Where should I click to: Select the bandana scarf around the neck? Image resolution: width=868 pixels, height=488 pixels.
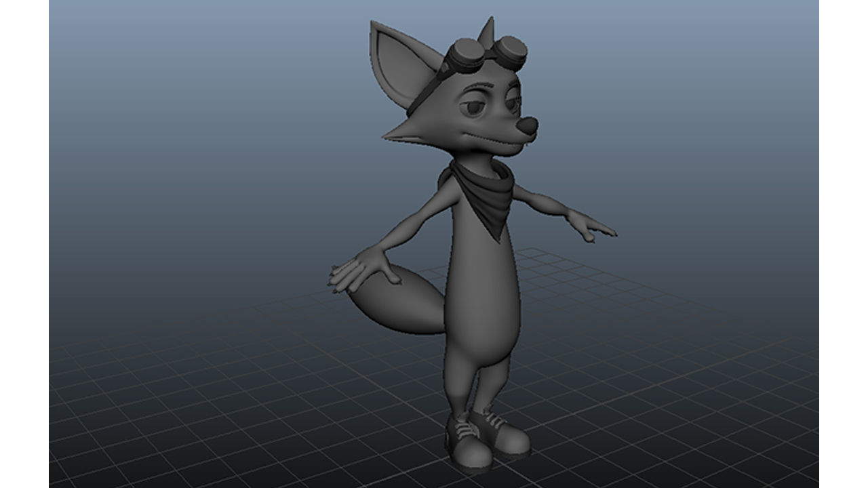tap(482, 195)
